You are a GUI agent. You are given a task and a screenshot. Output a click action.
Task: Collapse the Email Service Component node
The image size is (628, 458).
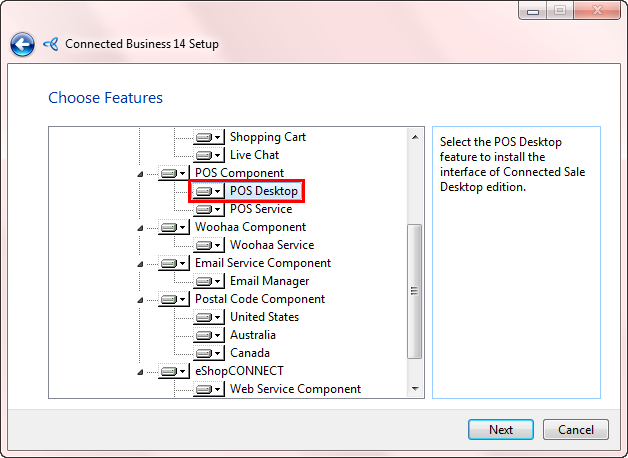[x=141, y=263]
